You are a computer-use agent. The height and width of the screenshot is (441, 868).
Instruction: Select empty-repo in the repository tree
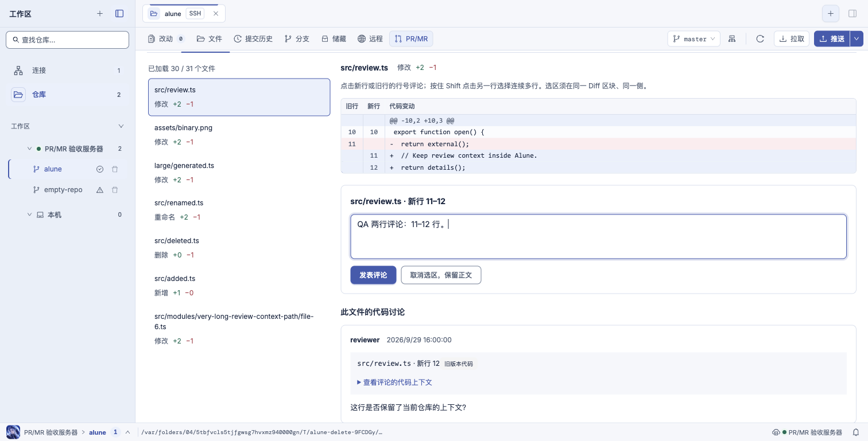[x=63, y=190]
